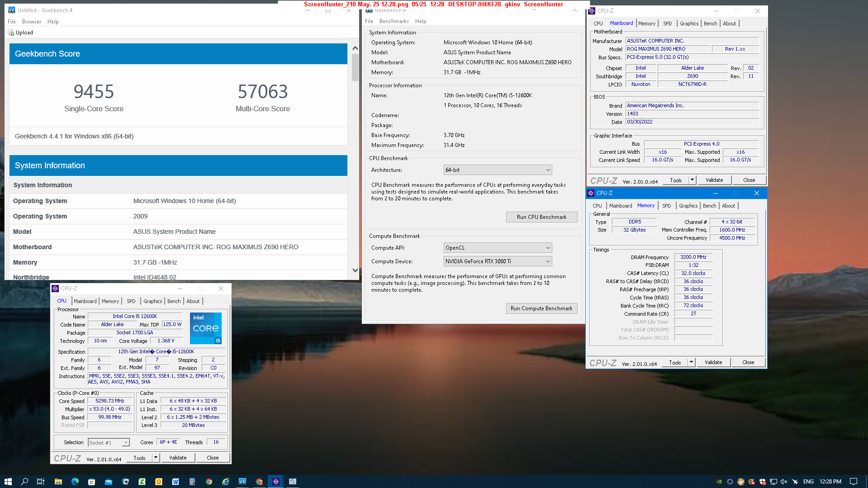868x488 pixels.
Task: Click the DRAM Frequency 3200.0 MHz value
Action: click(x=693, y=257)
